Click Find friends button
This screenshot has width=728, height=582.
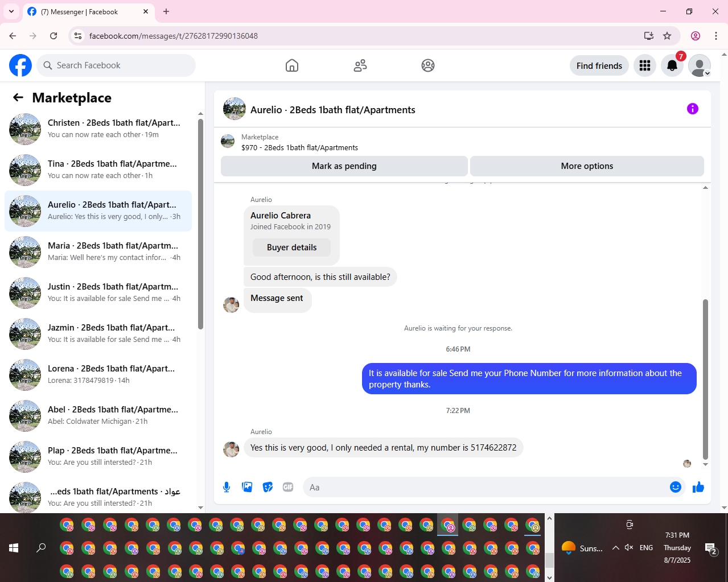point(599,65)
